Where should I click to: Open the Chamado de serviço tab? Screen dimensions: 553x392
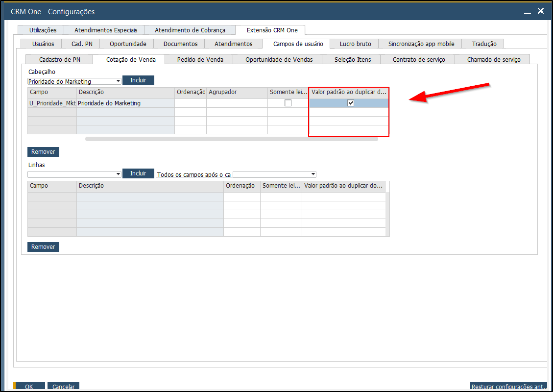[493, 59]
